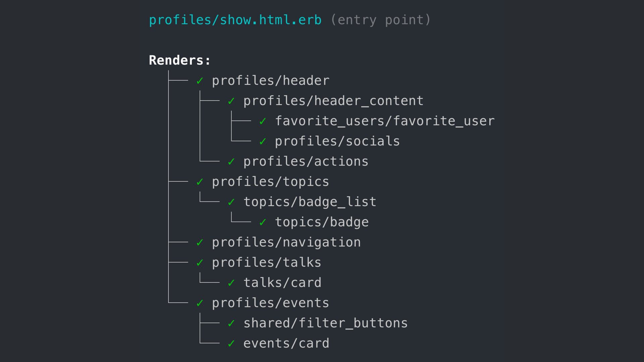Click the checkmark next to profiles/actions
644x362 pixels.
coord(231,162)
